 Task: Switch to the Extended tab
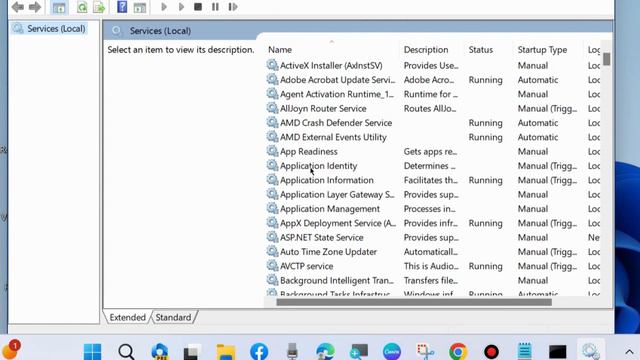[127, 317]
